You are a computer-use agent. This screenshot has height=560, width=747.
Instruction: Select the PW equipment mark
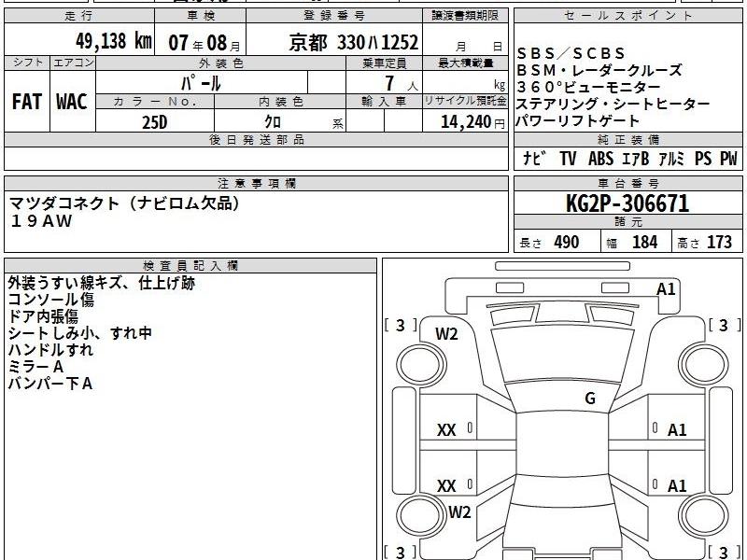(728, 159)
